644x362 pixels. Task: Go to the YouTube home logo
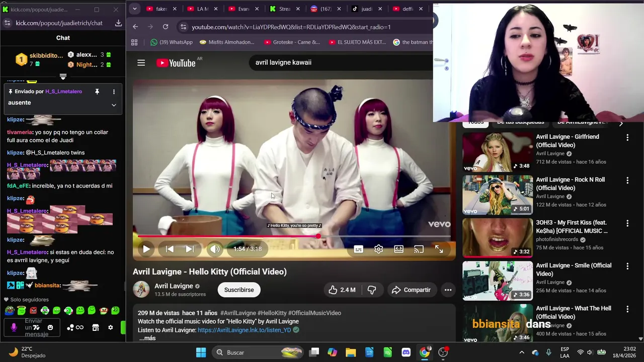pyautogui.click(x=176, y=63)
